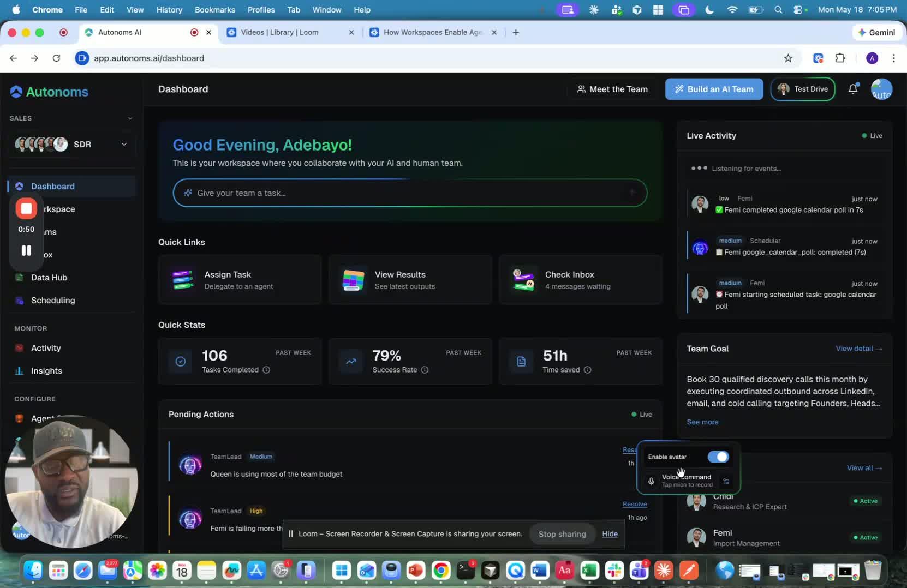The width and height of the screenshot is (907, 588).
Task: Click Stop sharing in the Loom bar
Action: pyautogui.click(x=562, y=534)
